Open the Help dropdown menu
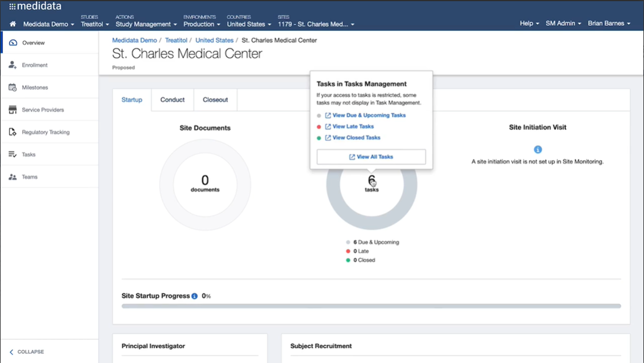The image size is (644, 363). pyautogui.click(x=529, y=23)
